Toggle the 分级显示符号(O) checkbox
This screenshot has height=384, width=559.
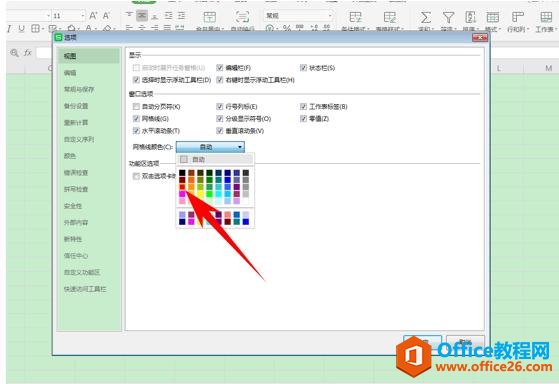click(220, 118)
